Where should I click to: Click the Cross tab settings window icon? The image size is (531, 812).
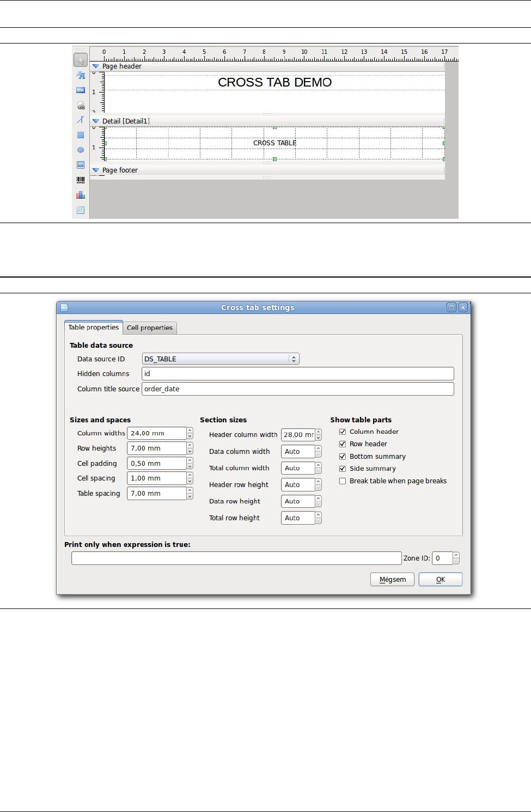coord(64,307)
